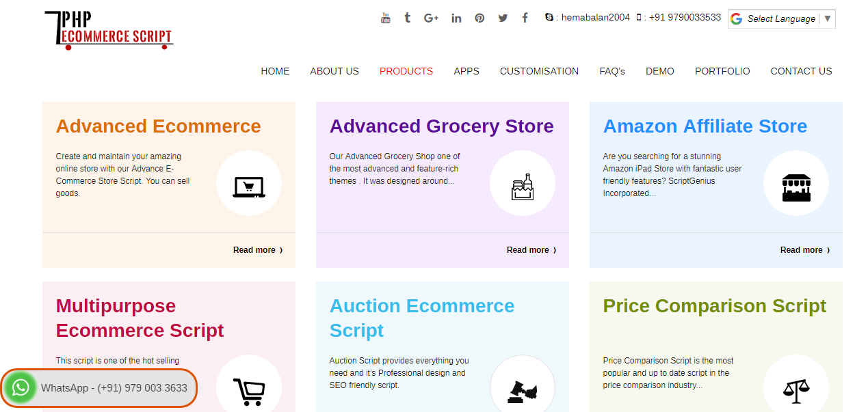Open the Google+ profile icon
Screen dimensions: 868x412
pyautogui.click(x=431, y=18)
